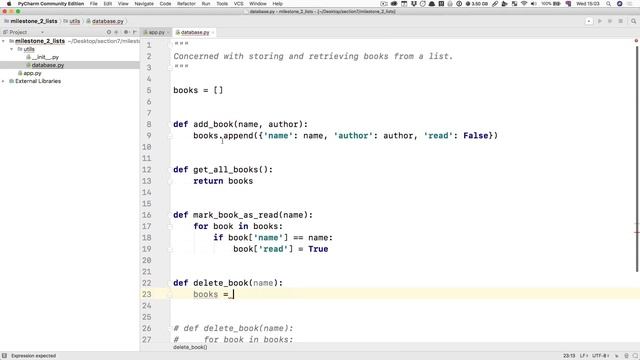The width and height of the screenshot is (640, 360).
Task: Collapse the milestone_2_lists project root
Action: [x=3, y=41]
